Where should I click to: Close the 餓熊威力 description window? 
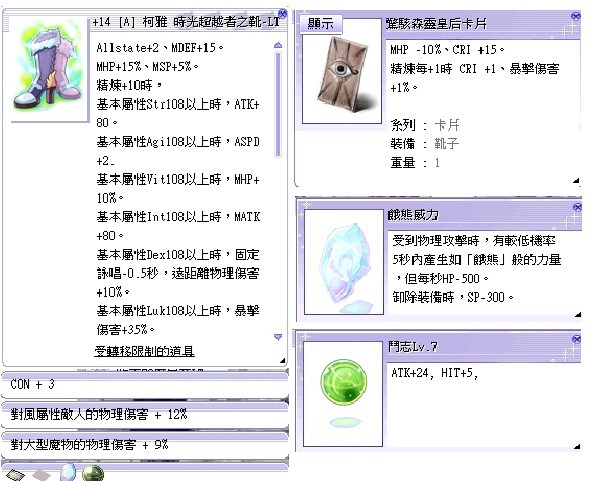coord(577,207)
